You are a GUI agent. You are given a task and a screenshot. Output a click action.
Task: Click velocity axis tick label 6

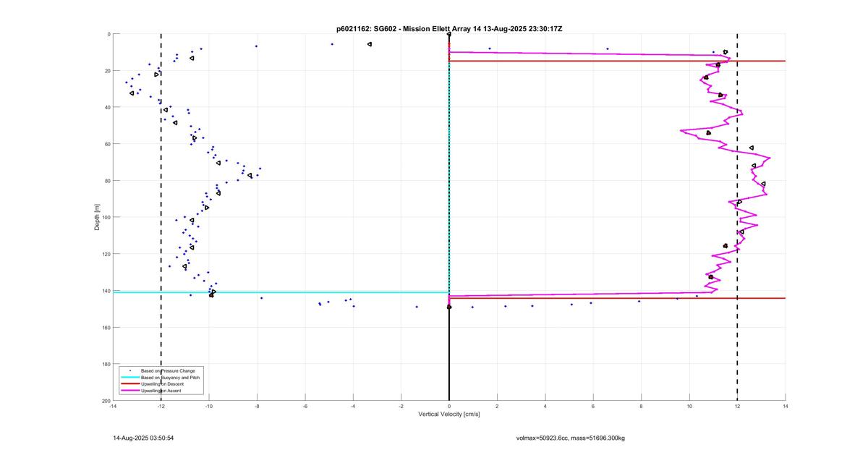click(x=593, y=407)
